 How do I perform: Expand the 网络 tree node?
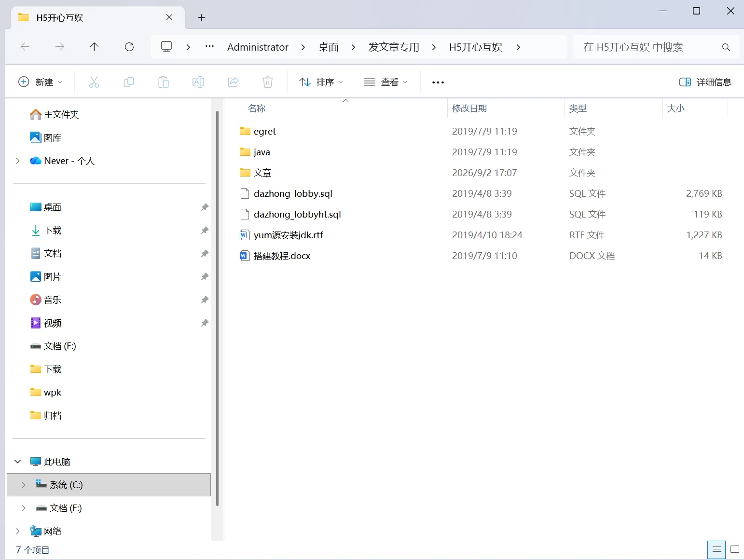click(18, 531)
